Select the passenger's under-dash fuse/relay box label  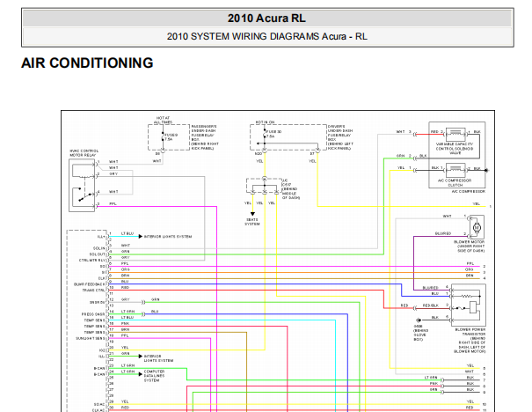205,137
